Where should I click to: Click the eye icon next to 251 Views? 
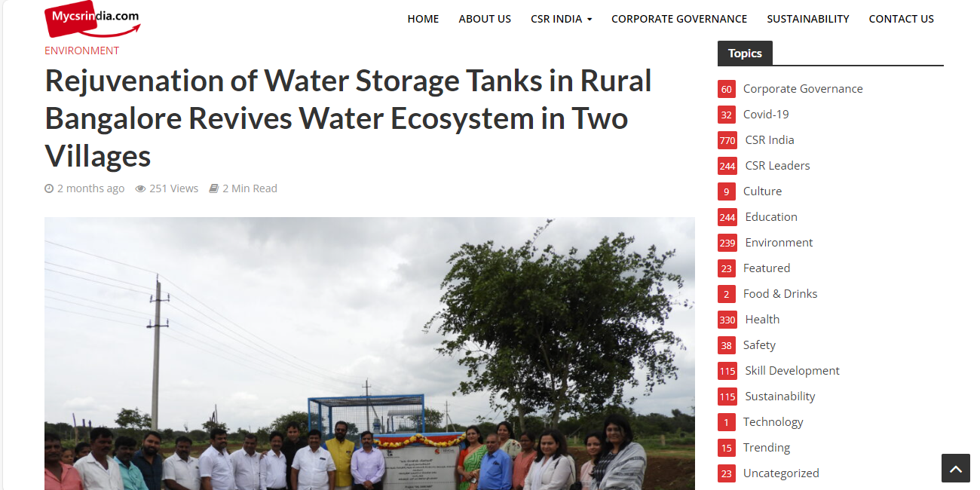tap(140, 188)
